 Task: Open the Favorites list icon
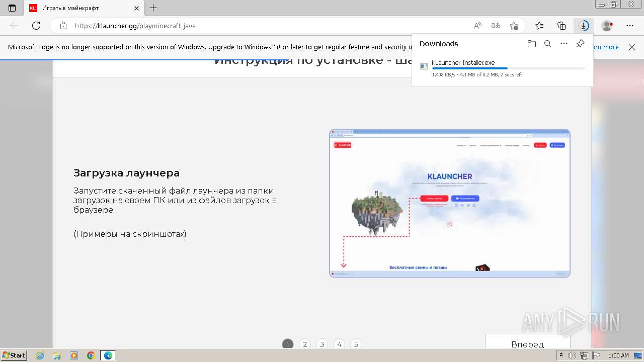click(539, 26)
